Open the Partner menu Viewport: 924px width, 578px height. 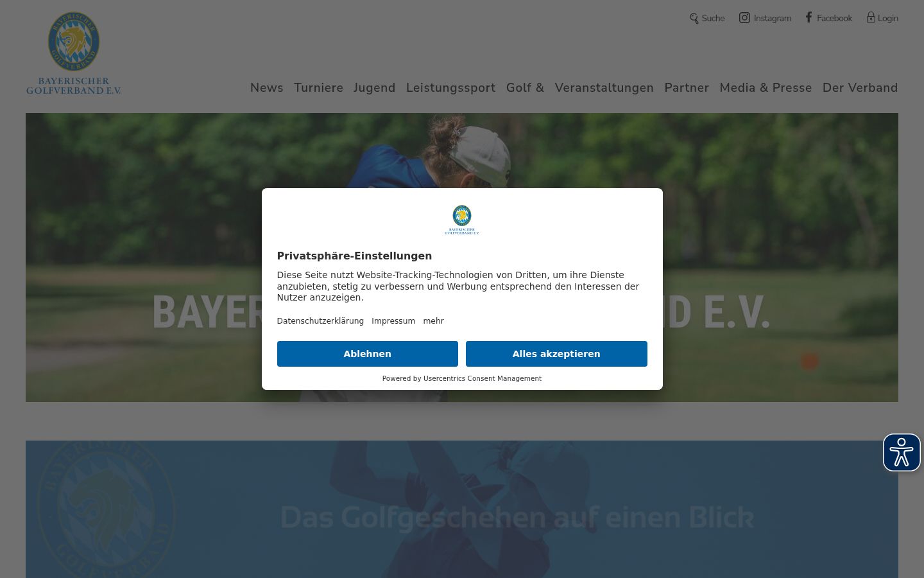point(687,88)
